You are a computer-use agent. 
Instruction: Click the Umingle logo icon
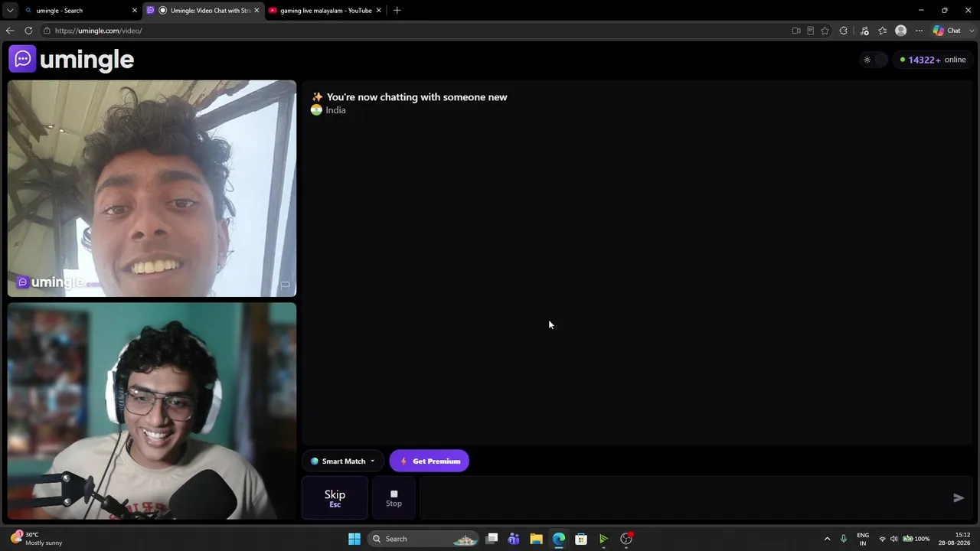22,59
